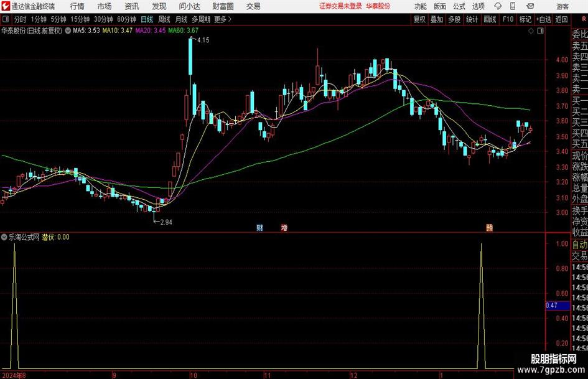Click the 潜伏: 0.00 indicator value
The height and width of the screenshot is (379, 588).
pyautogui.click(x=55, y=237)
